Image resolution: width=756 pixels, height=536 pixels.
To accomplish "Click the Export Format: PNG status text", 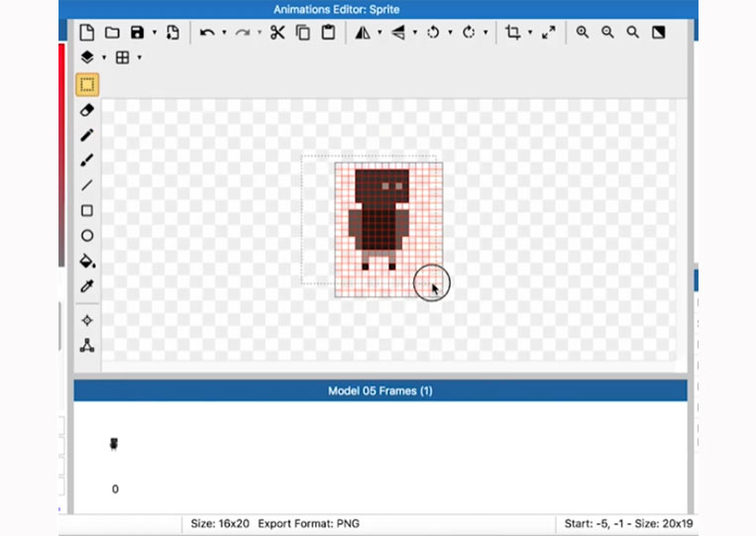I will point(308,523).
